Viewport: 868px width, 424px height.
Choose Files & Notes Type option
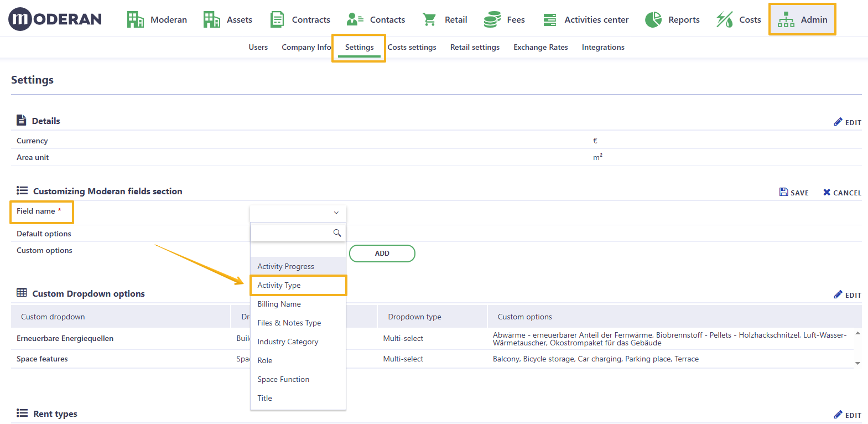click(298, 323)
